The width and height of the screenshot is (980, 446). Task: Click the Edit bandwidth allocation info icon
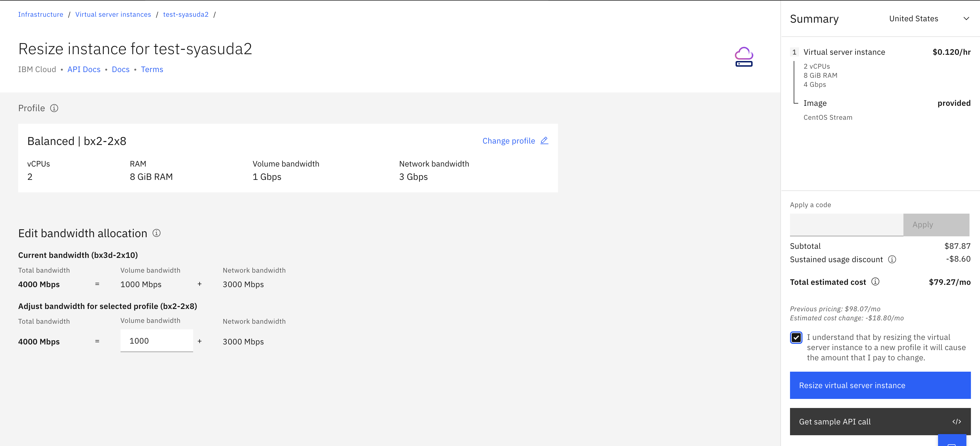coord(156,233)
